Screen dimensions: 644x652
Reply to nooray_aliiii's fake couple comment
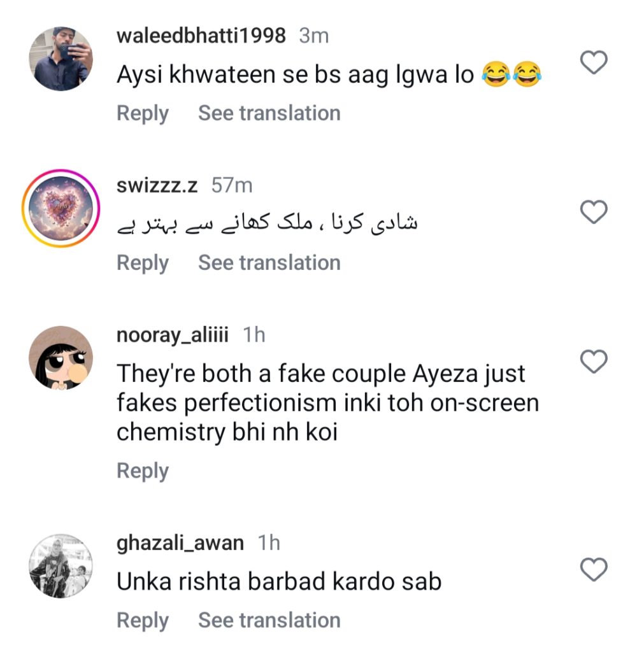click(x=143, y=471)
